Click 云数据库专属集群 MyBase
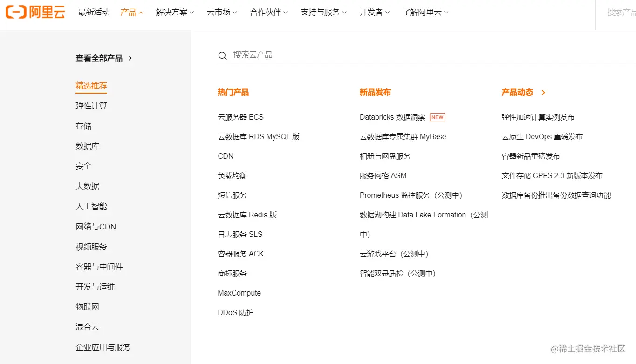The height and width of the screenshot is (364, 636). tap(403, 137)
